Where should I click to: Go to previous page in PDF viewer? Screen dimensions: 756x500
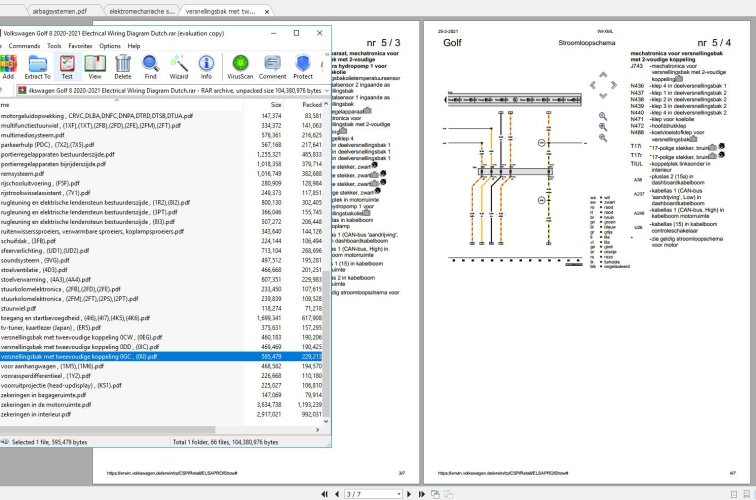pos(337,494)
